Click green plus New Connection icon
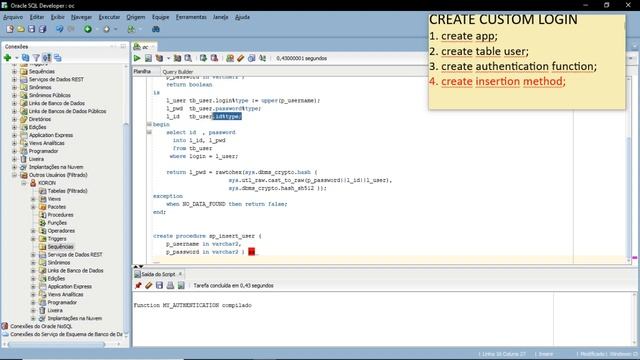This screenshot has width=640, height=360. [x=7, y=58]
